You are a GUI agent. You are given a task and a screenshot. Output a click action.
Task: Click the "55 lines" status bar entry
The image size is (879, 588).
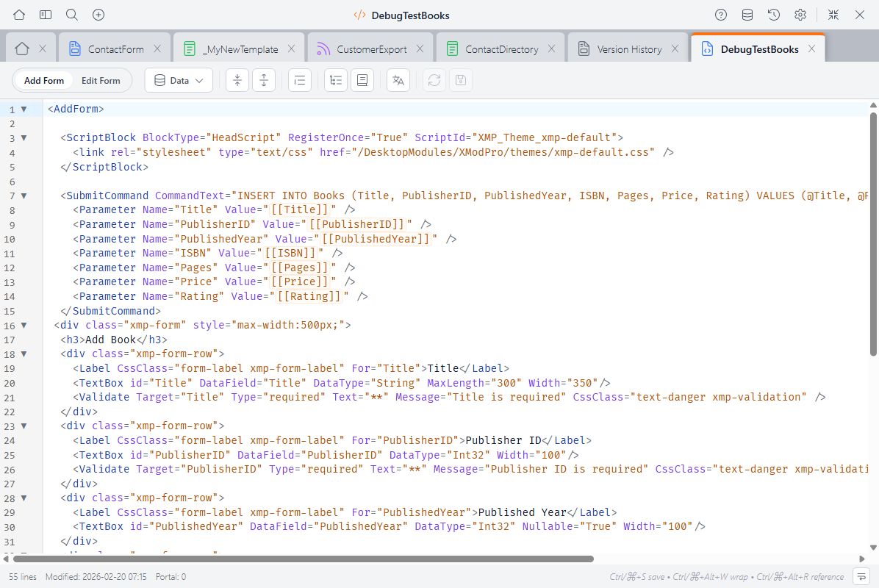23,577
